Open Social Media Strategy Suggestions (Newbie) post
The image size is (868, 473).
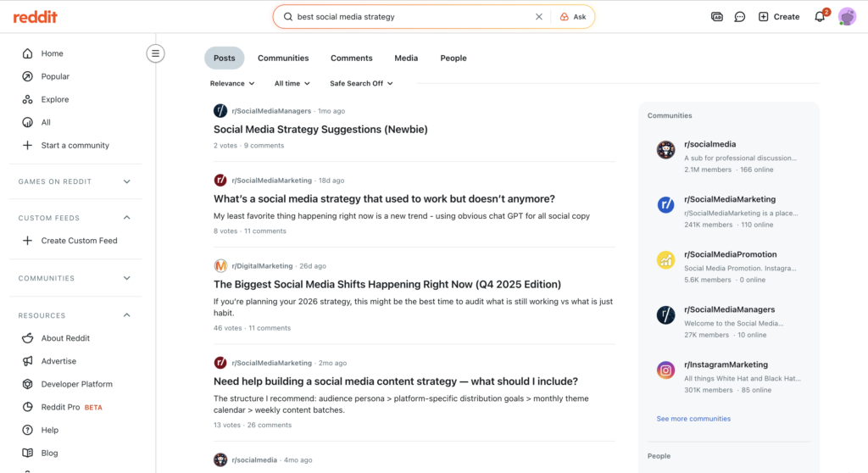[320, 130]
